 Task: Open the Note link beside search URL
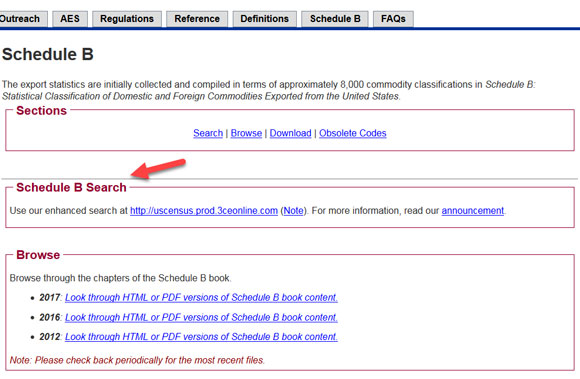293,211
